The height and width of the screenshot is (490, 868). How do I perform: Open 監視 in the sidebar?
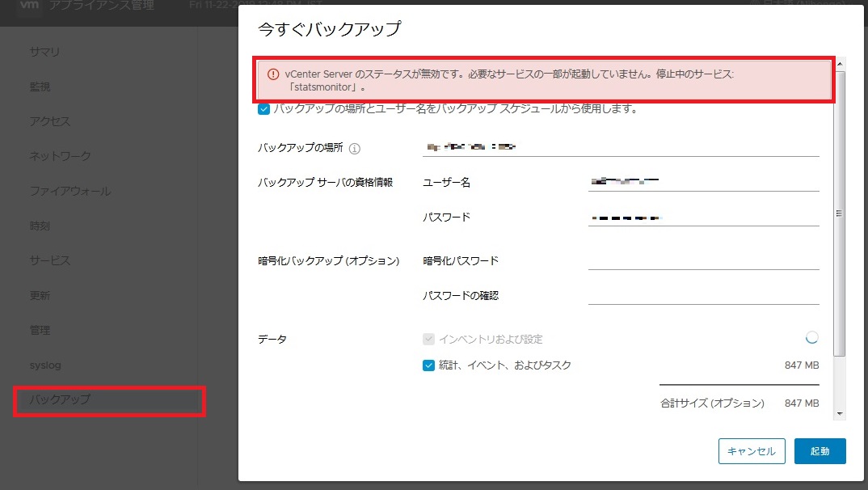point(40,87)
